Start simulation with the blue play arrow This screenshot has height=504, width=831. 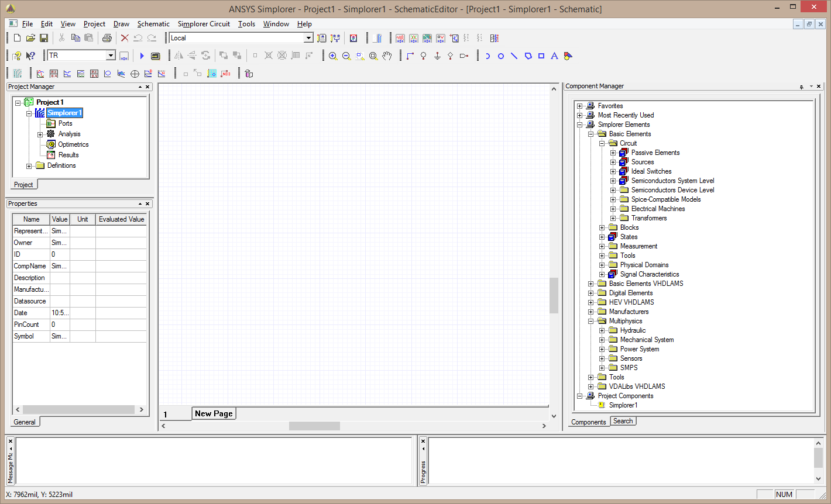point(142,56)
